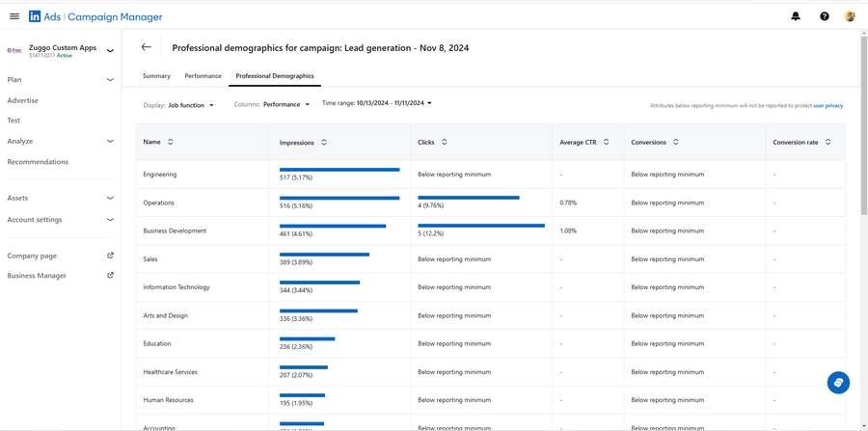Go back using the left arrow
Screen dimensions: 868x431
click(x=147, y=47)
